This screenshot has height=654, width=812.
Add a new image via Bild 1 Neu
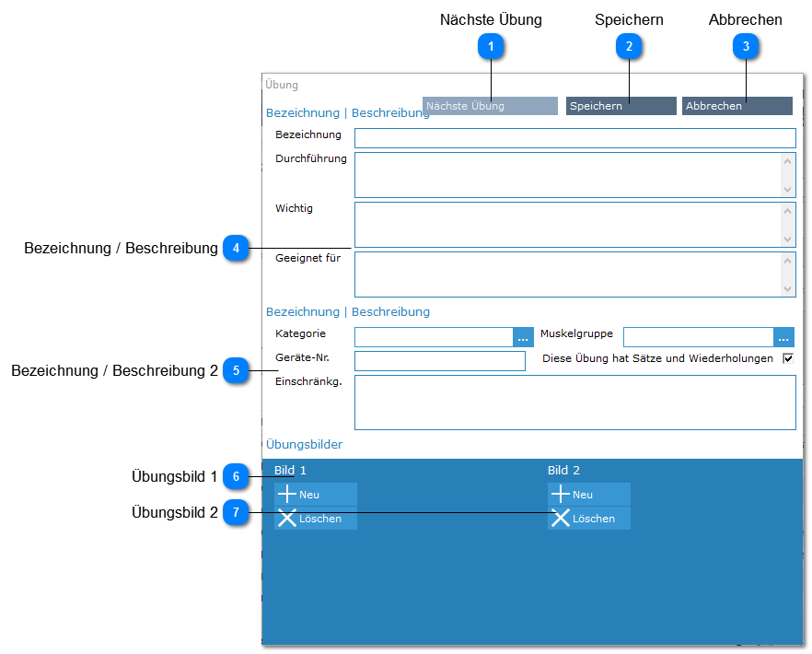316,495
